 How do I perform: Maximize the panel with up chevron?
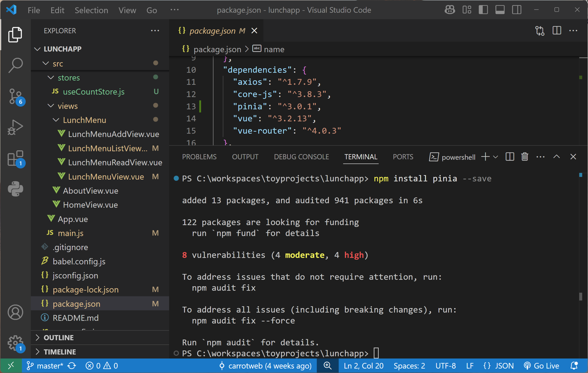point(557,157)
